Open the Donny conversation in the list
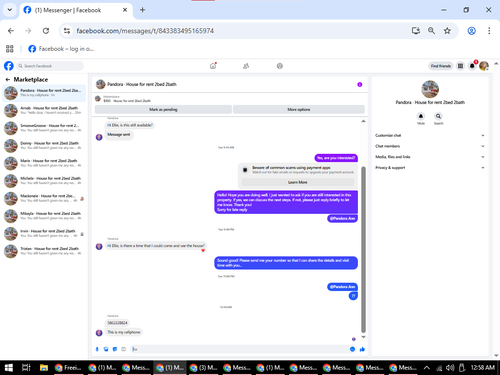 point(44,146)
